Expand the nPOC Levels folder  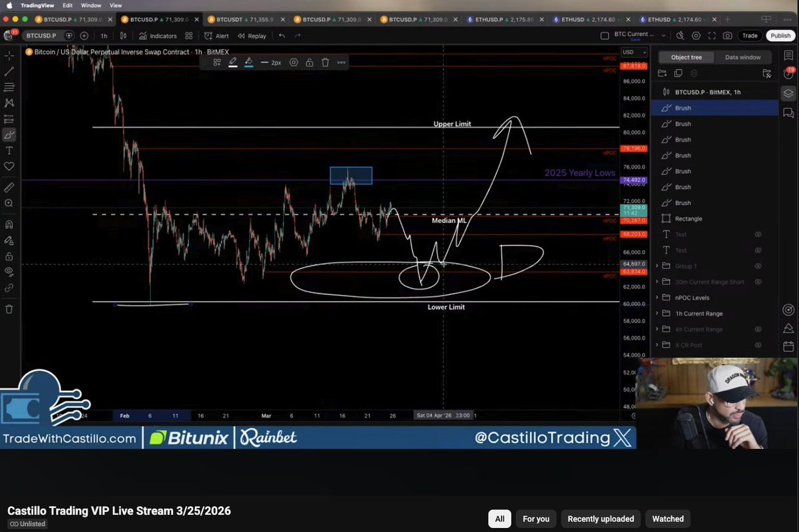pos(657,298)
